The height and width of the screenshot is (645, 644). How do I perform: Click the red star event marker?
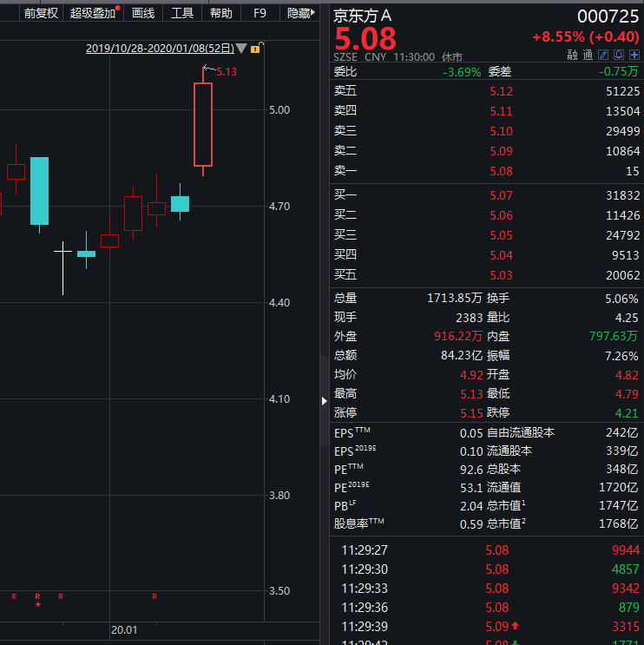click(38, 604)
